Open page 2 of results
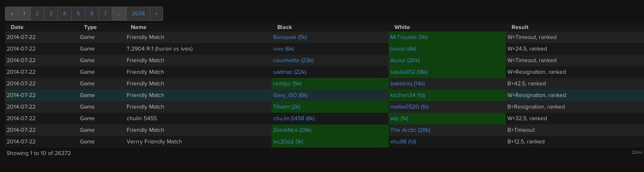 point(37,14)
